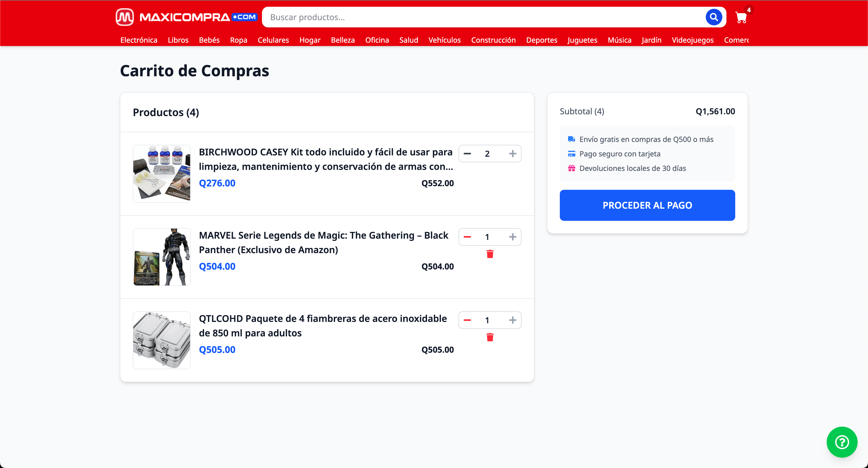Decrease quantity of QTLCOHD fiambreras
The height and width of the screenshot is (468, 868).
tap(467, 320)
